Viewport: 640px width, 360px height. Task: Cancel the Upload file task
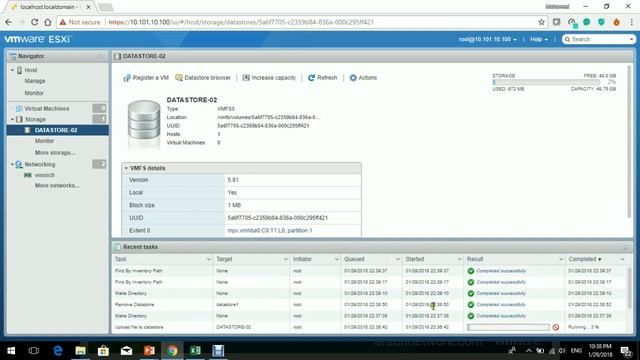[x=556, y=327]
